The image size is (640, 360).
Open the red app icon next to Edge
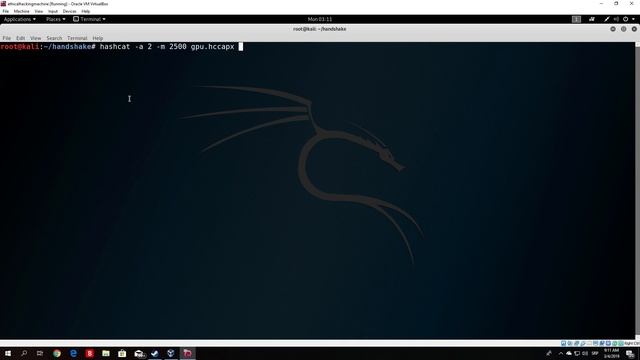90,353
